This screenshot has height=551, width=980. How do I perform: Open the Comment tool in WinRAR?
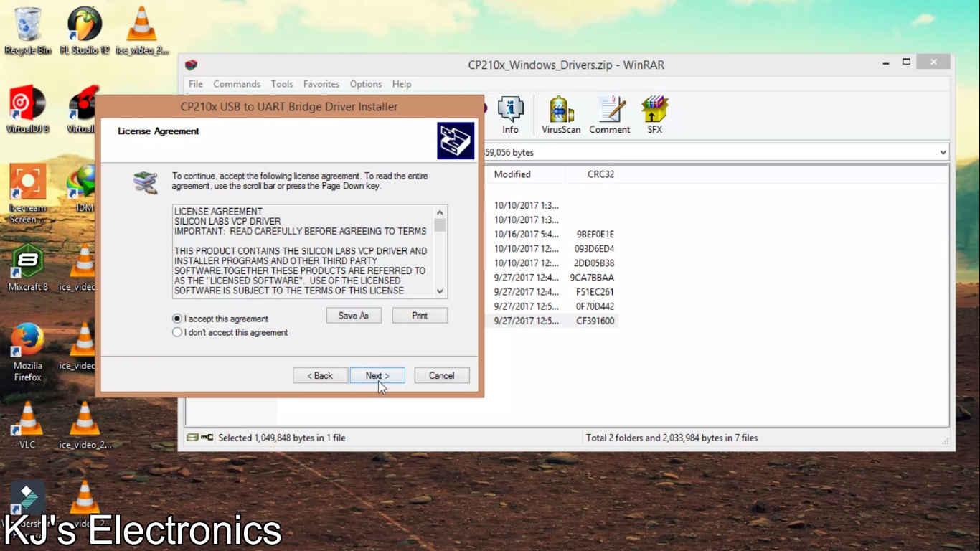tap(610, 116)
